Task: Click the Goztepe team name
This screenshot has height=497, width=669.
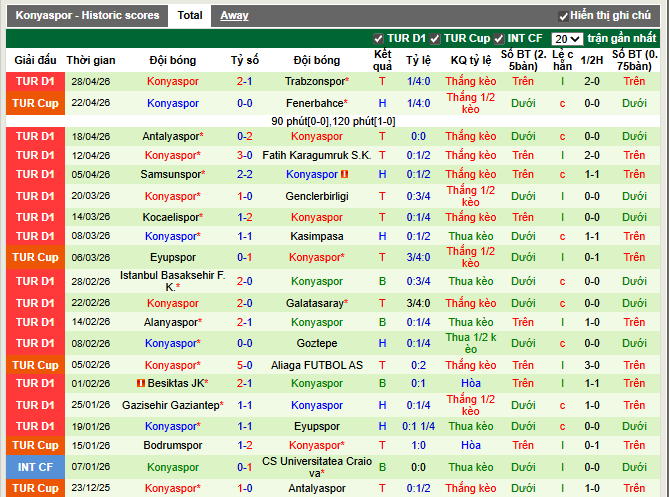Action: pyautogui.click(x=317, y=343)
